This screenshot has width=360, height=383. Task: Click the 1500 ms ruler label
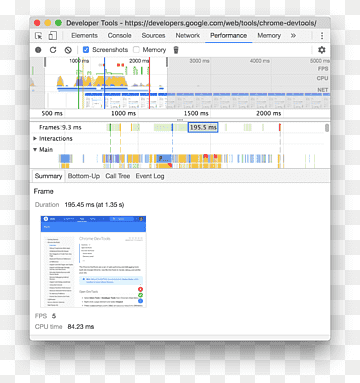click(196, 113)
